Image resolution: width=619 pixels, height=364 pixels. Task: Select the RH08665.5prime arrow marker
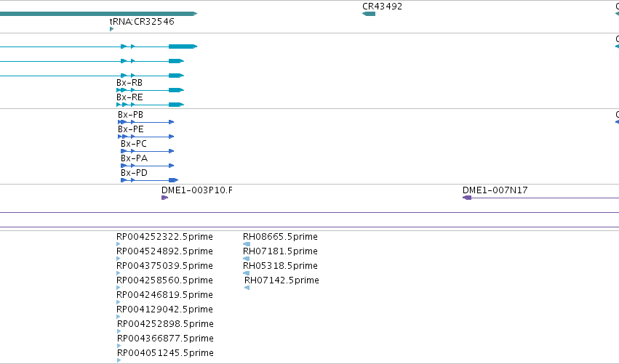(x=247, y=244)
